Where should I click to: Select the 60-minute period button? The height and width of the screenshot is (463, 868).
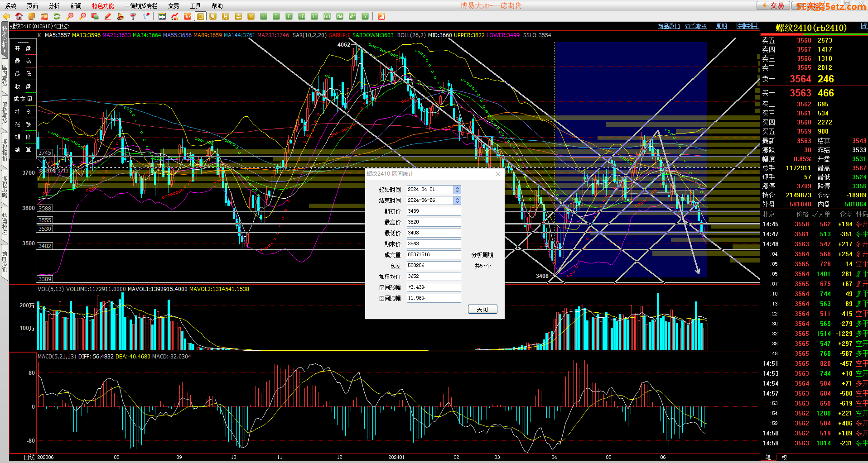pos(327,16)
